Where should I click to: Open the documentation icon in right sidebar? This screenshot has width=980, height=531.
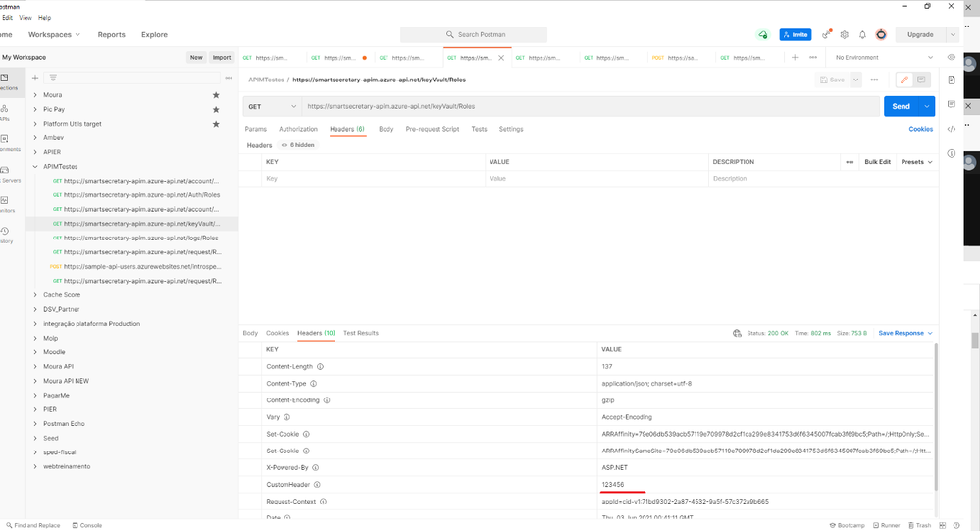952,80
